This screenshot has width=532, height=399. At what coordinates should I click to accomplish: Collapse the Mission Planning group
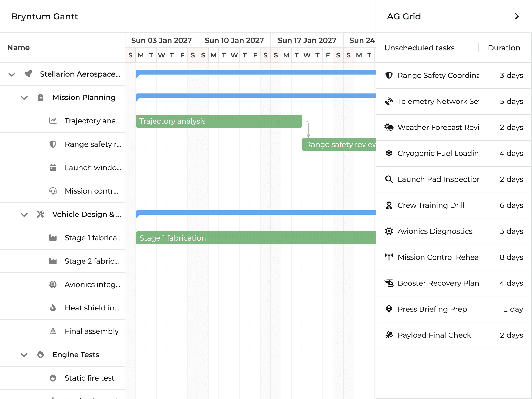24,98
